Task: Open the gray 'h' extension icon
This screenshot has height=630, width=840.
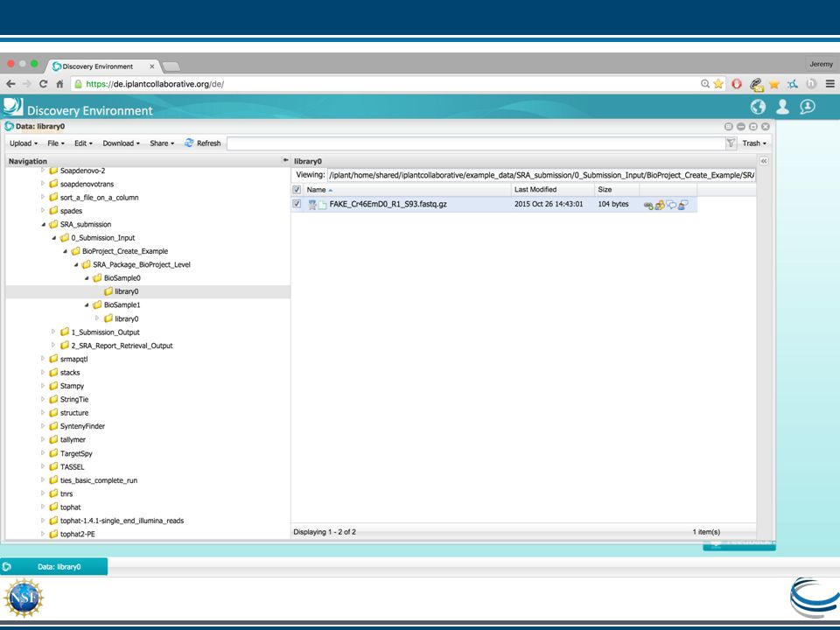Action: coord(811,84)
